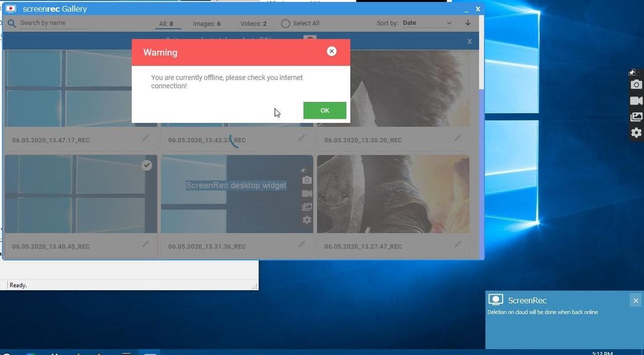Click the video record icon in desktop widget
Screen dimensions: 644x355
point(636,101)
